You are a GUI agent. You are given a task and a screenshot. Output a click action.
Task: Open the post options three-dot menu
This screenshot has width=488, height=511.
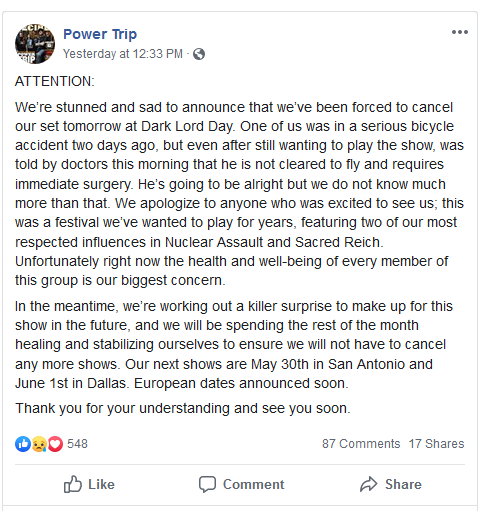pos(460,32)
